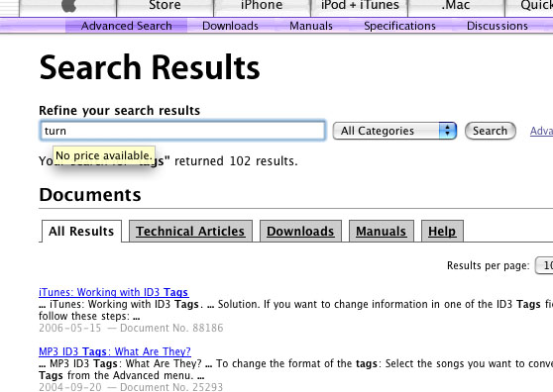Click the 'returned 102 results.' text

[236, 161]
